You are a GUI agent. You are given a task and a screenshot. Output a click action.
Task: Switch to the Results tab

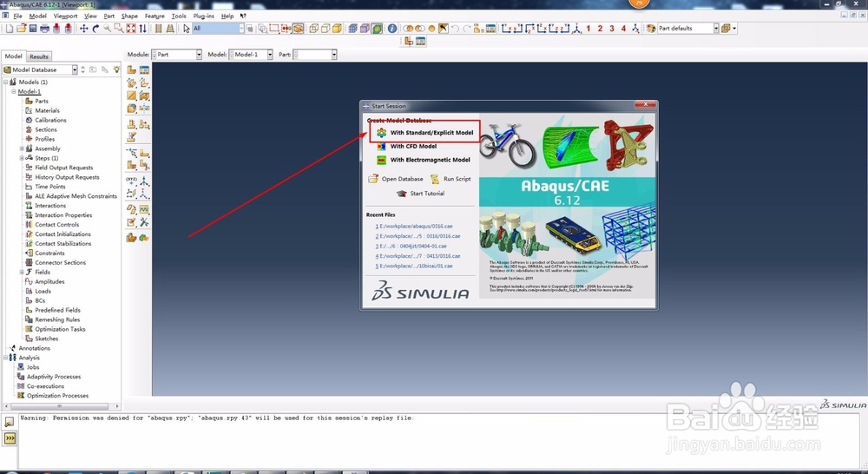coord(39,56)
